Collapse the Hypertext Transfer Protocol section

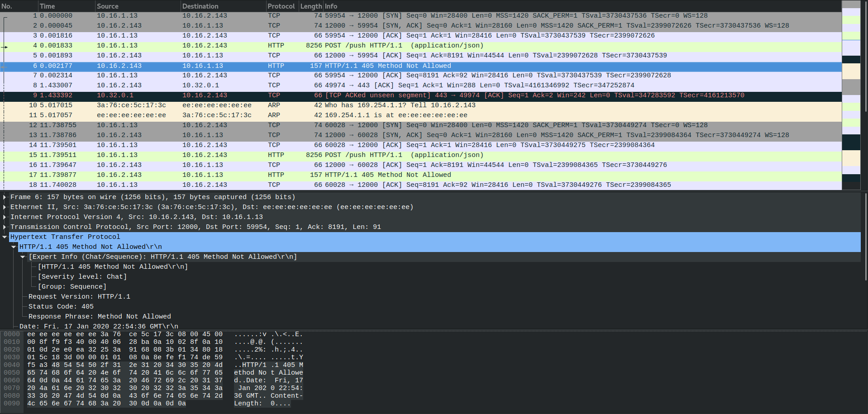(x=5, y=237)
